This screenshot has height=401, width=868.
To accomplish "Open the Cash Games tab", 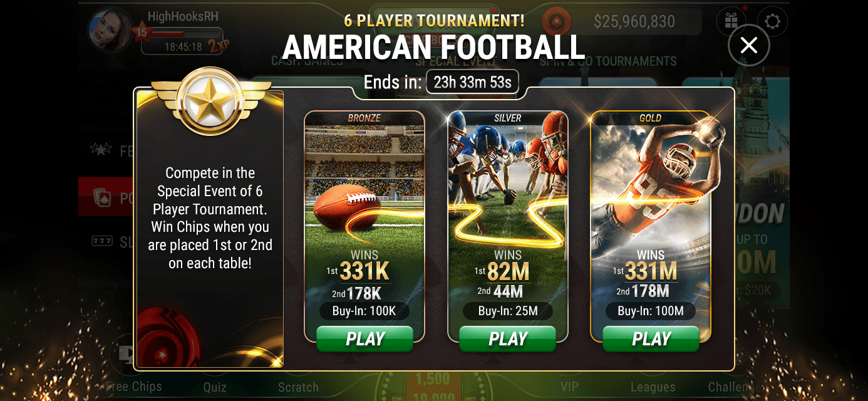I will (307, 61).
